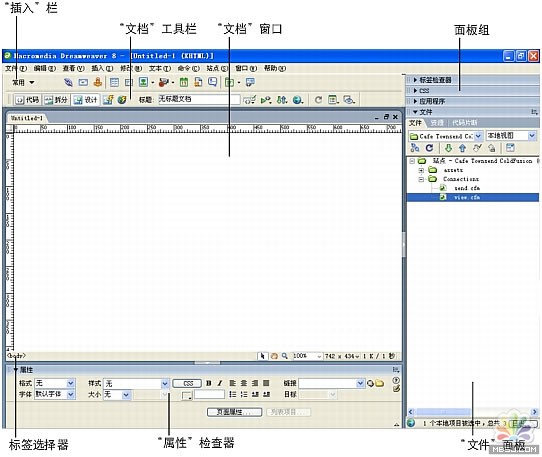The image size is (542, 457).
Task: Click the Server-Side Include icon
Action: coord(198,82)
